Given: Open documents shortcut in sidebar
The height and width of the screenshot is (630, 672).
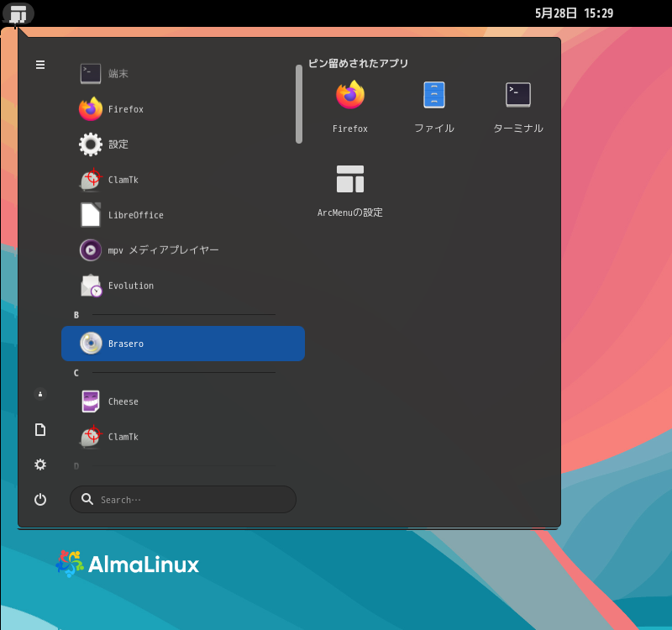Looking at the screenshot, I should click(40, 429).
